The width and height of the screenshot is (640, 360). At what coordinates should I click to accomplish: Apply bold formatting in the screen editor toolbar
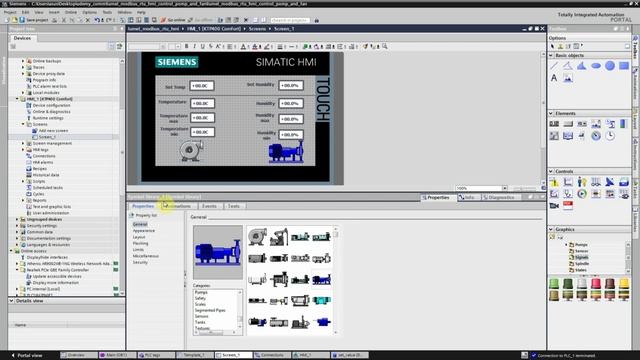(x=187, y=47)
